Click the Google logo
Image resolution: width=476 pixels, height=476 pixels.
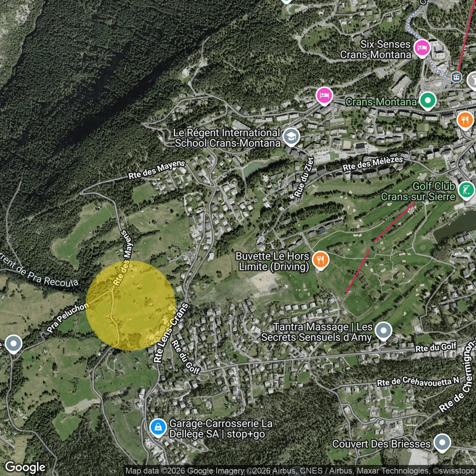pos(25,467)
